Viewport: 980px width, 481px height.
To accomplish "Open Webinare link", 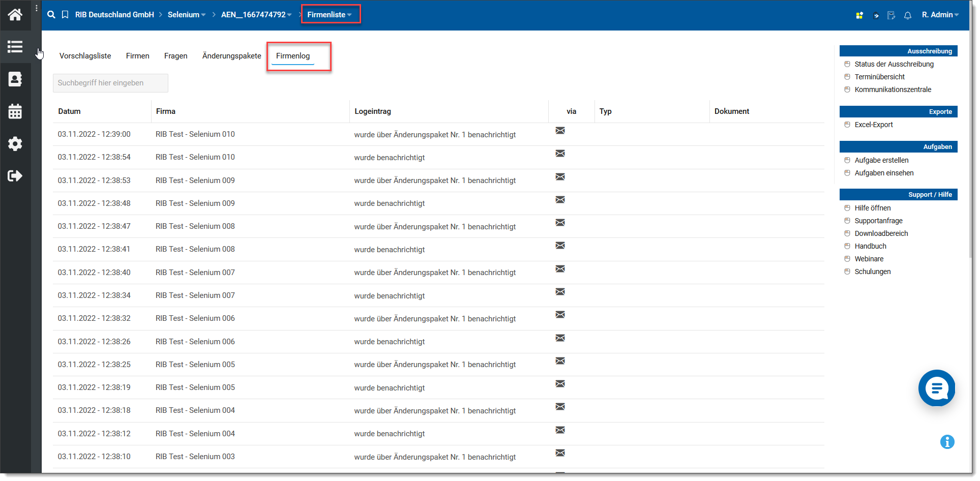I will tap(869, 259).
